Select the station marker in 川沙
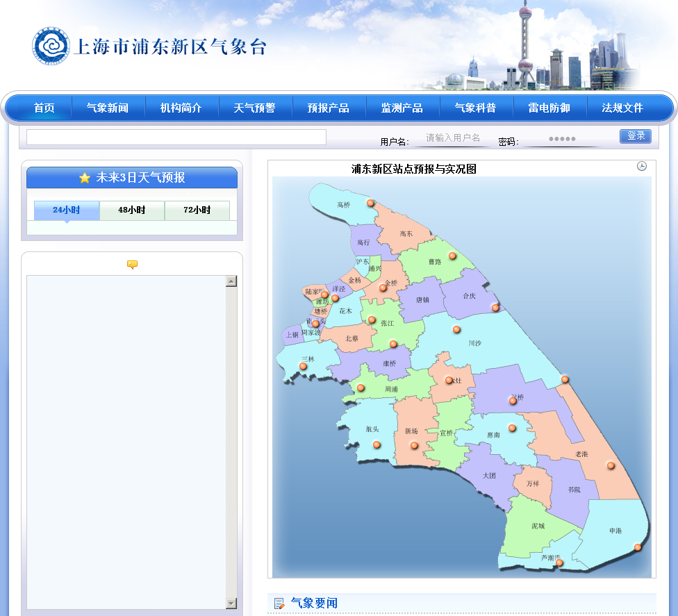 click(x=456, y=329)
